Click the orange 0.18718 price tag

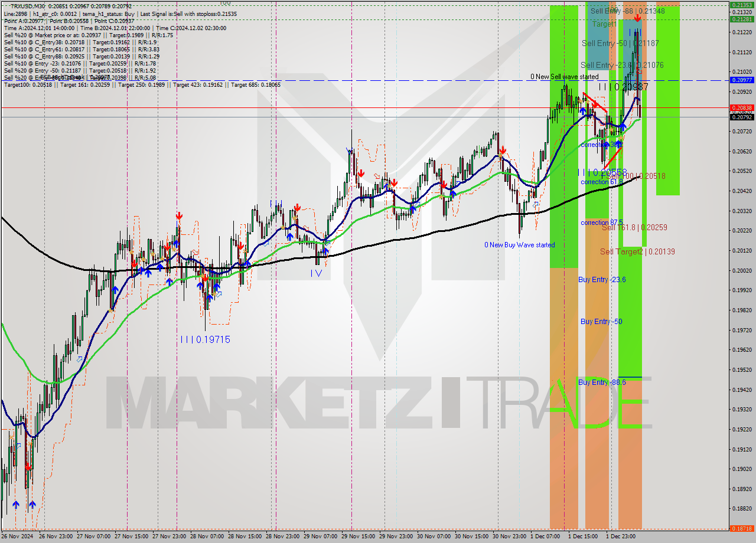[742, 528]
